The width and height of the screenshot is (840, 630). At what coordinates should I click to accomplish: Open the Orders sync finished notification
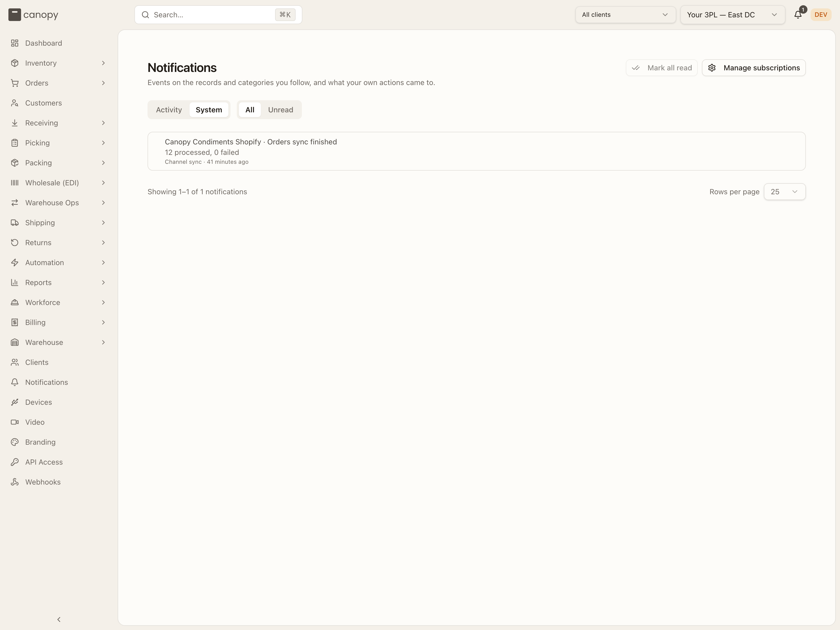point(477,151)
